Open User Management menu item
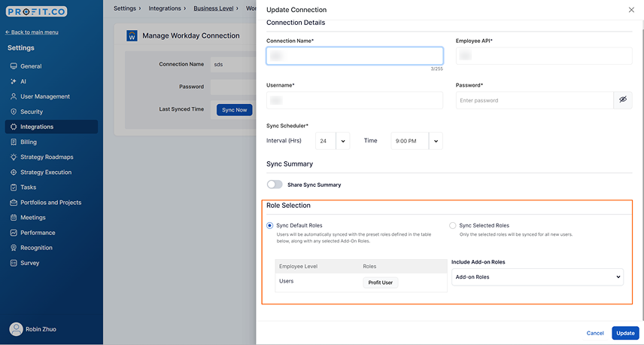Image resolution: width=644 pixels, height=345 pixels. (x=51, y=96)
